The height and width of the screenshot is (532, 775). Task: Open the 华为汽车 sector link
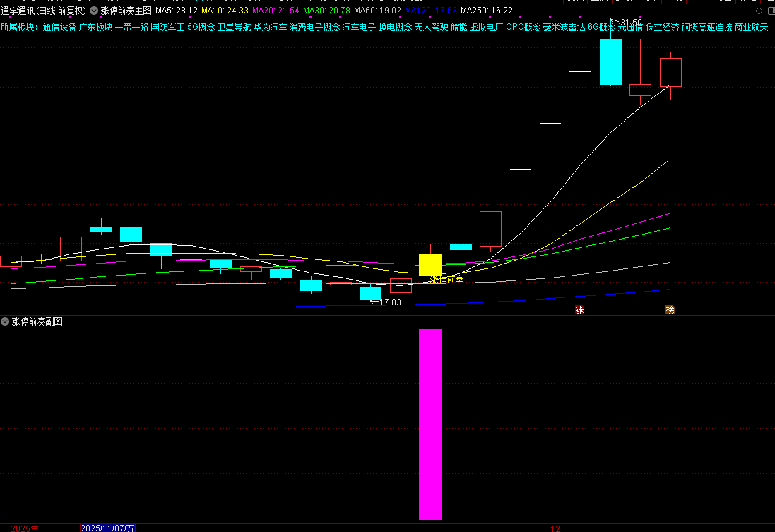(x=271, y=27)
